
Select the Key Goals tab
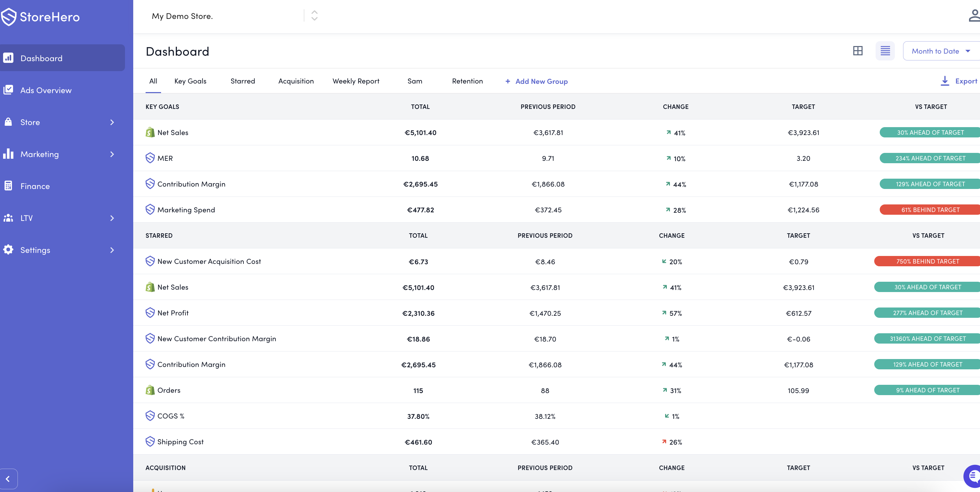(x=190, y=81)
